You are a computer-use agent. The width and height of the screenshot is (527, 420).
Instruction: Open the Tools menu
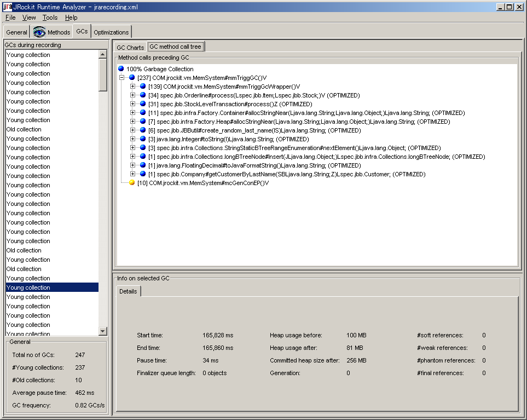(50, 18)
